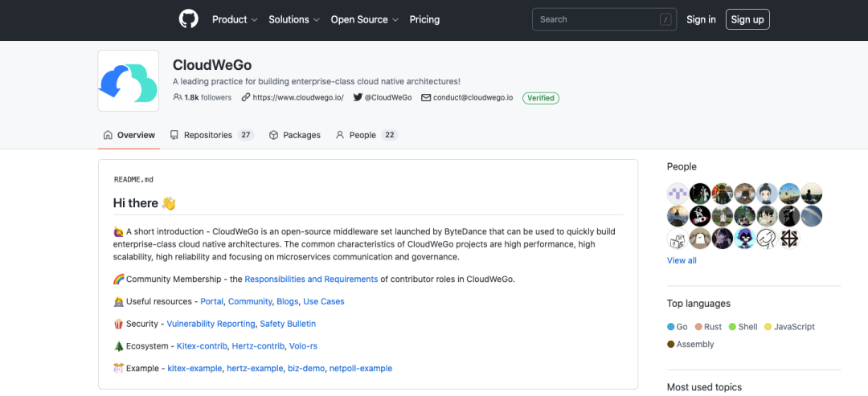Open the biz-demo link
Image resolution: width=868 pixels, height=396 pixels.
tap(306, 369)
